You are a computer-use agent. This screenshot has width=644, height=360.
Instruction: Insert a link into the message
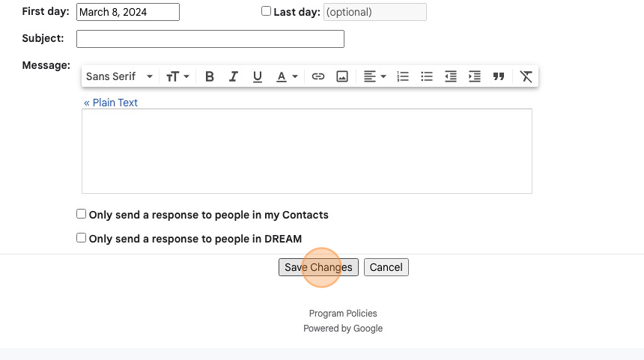coord(318,76)
